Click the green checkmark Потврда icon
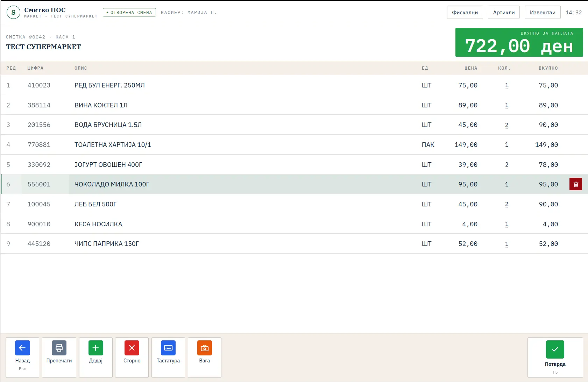Image resolution: width=588 pixels, height=382 pixels. pos(555,349)
